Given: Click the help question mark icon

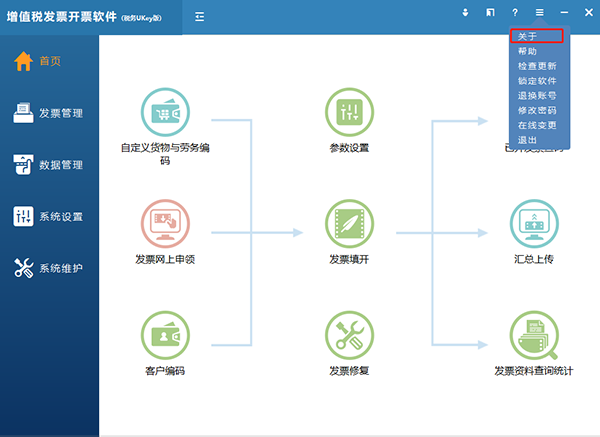Looking at the screenshot, I should point(515,13).
